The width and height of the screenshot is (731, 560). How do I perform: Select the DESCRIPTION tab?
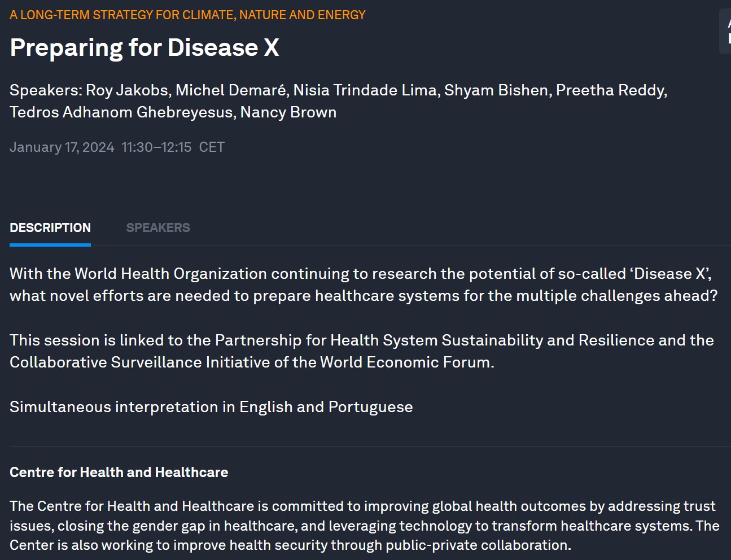coord(50,228)
